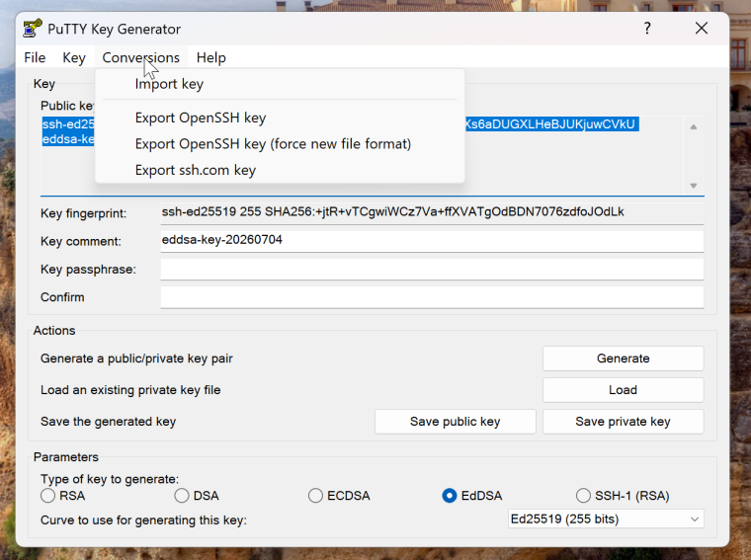Click the question mark help button

coord(647,29)
